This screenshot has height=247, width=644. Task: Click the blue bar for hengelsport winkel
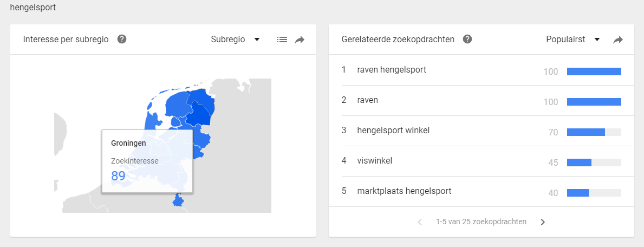click(x=586, y=132)
